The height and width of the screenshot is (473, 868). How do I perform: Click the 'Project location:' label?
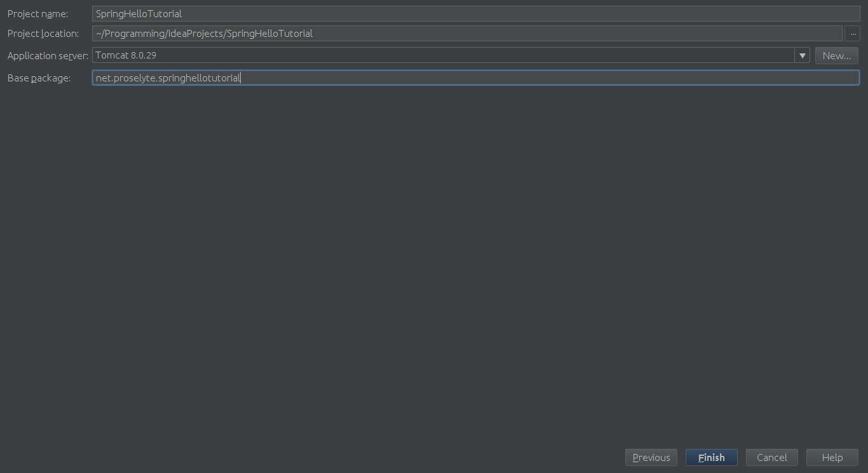43,34
